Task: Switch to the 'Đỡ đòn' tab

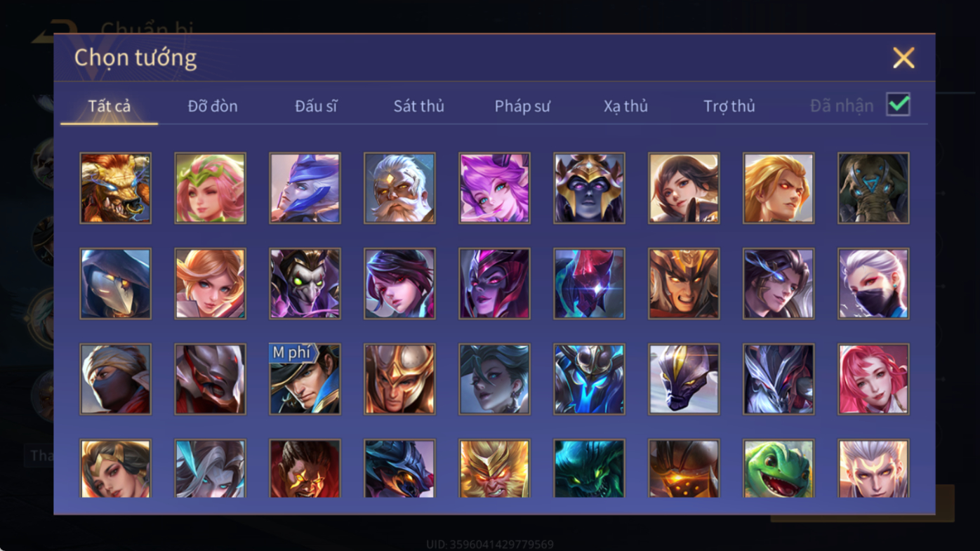Action: click(213, 106)
